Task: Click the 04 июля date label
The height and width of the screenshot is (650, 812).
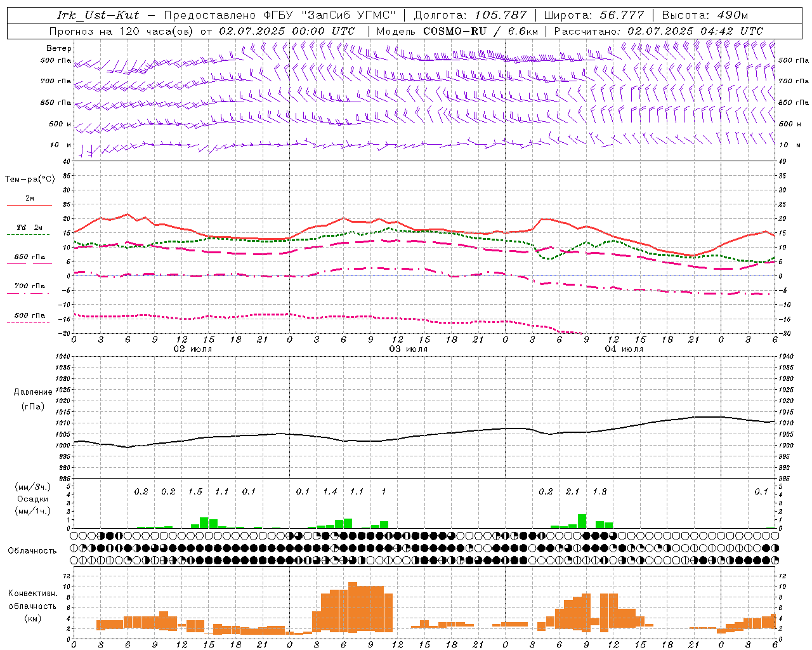Action: point(624,349)
